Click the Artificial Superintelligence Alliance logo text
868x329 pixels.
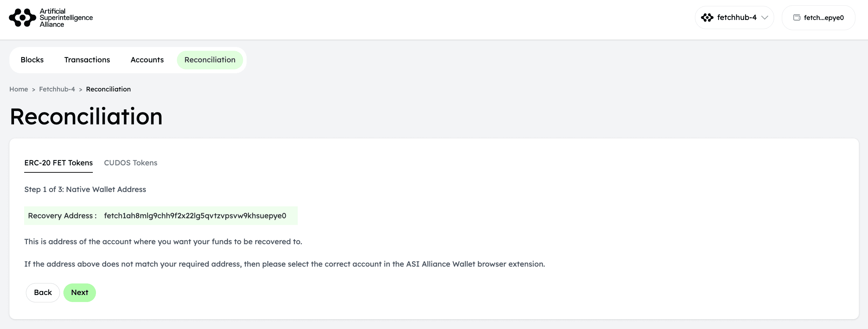coord(66,18)
